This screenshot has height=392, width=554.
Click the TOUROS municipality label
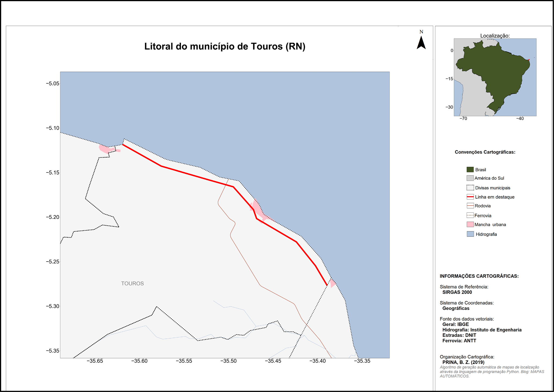click(132, 283)
